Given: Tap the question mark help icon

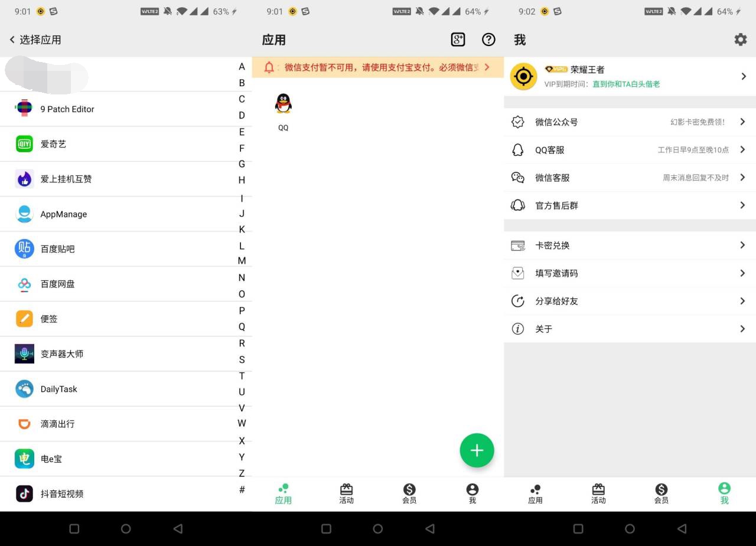Looking at the screenshot, I should [488, 40].
